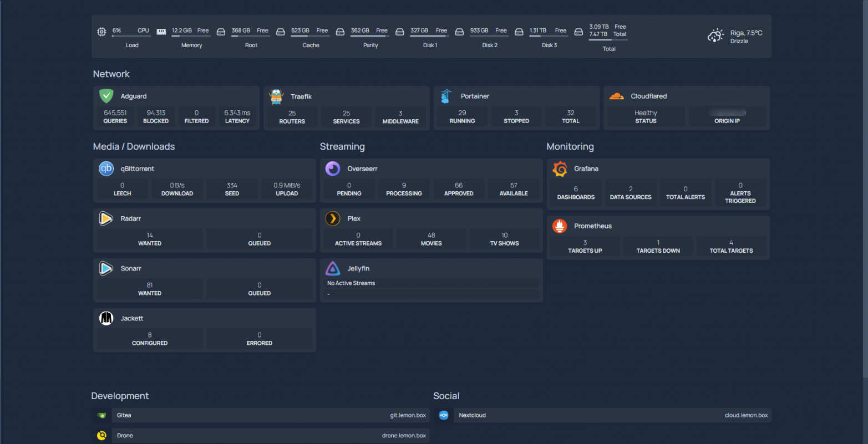The height and width of the screenshot is (444, 868).
Task: Click the 48 MOVIES stat
Action: point(432,239)
